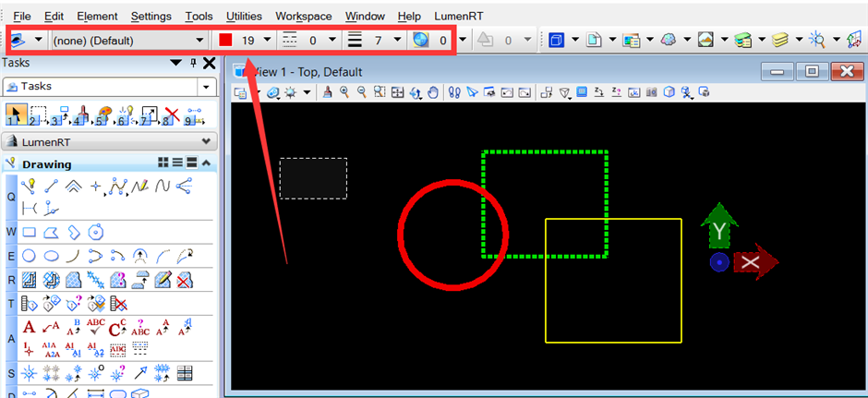Image resolution: width=868 pixels, height=398 pixels.
Task: Toggle the Tasks panel pin
Action: [193, 63]
